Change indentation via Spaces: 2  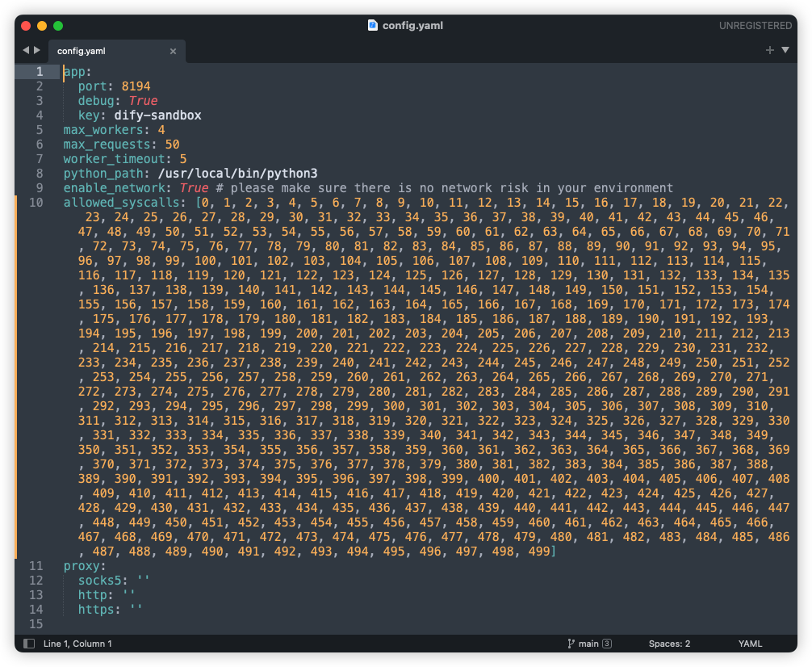coord(669,643)
